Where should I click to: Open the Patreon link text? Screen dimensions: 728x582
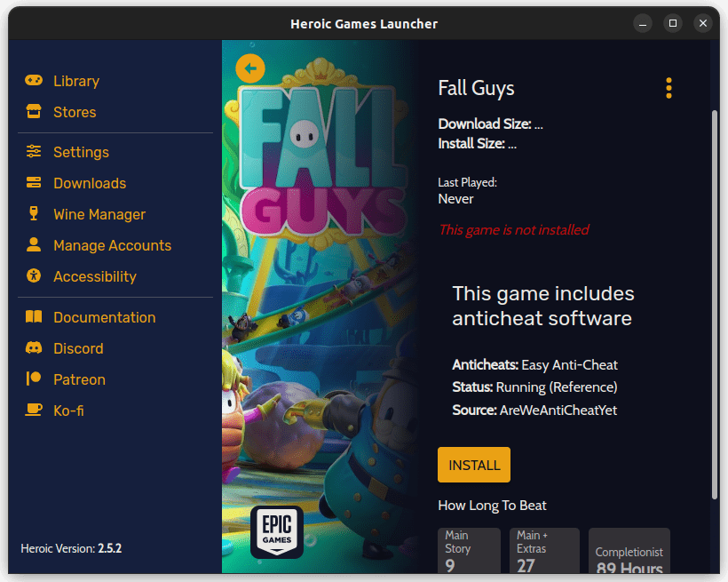tap(79, 379)
